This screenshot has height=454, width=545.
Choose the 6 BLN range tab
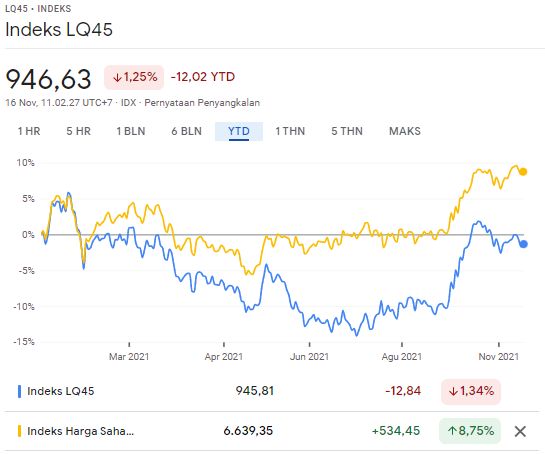coord(187,131)
